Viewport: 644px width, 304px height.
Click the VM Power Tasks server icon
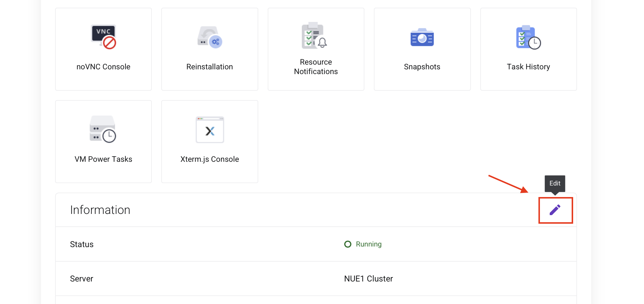pyautogui.click(x=103, y=130)
